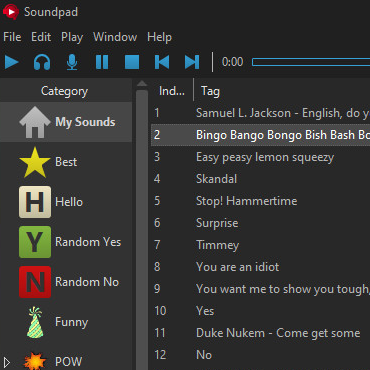Click the party hat Funny icon

(x=35, y=322)
